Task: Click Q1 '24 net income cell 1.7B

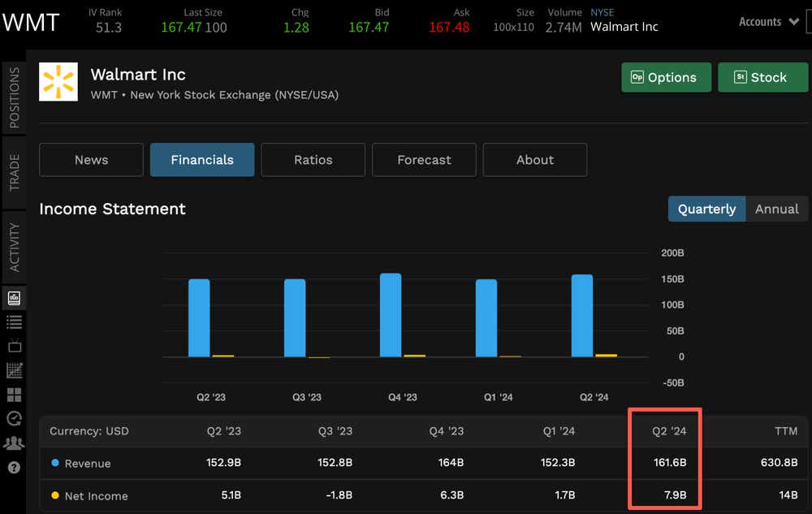Action: [x=565, y=495]
